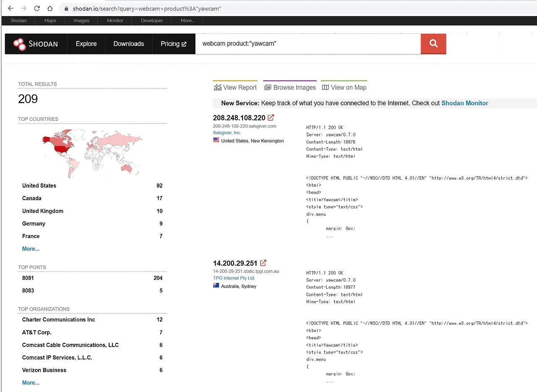Click the port 8081 count 204
Image resolution: width=537 pixels, height=392 pixels.
pyautogui.click(x=158, y=278)
